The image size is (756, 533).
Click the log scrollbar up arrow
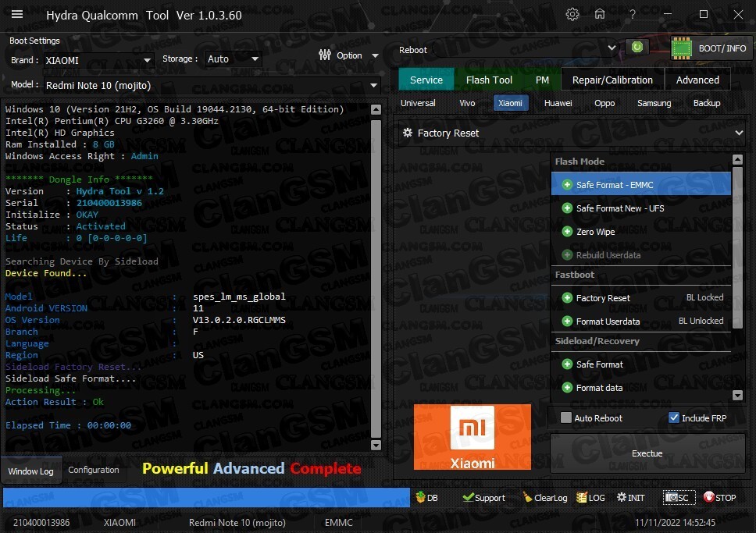(376, 109)
